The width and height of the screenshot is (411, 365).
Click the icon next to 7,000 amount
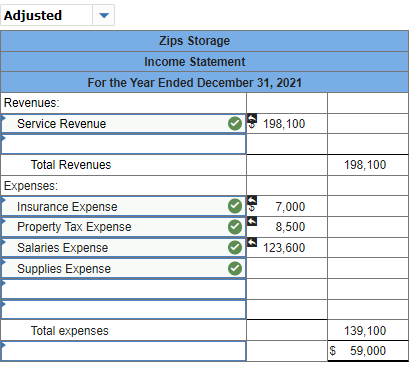pos(252,201)
